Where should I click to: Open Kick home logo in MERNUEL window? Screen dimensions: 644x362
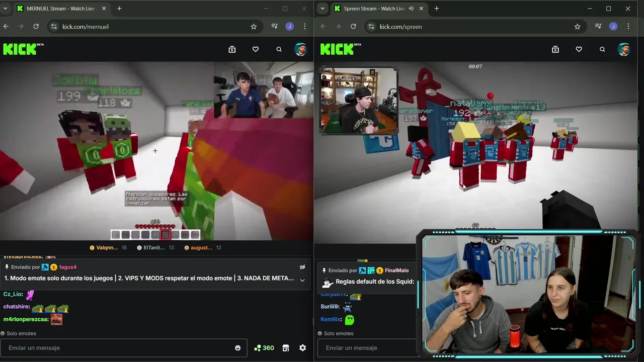tap(23, 49)
